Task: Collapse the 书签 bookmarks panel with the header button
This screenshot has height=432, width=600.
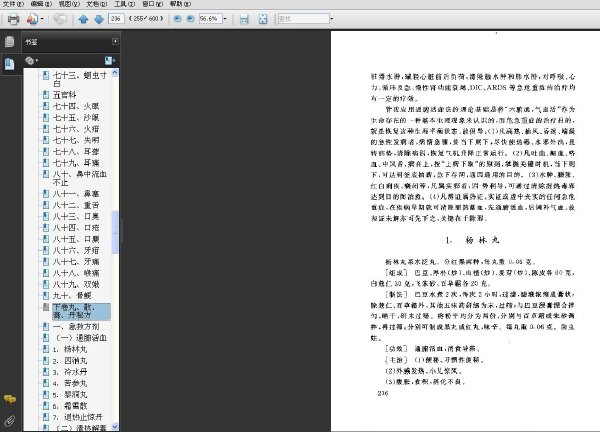Action: (115, 41)
